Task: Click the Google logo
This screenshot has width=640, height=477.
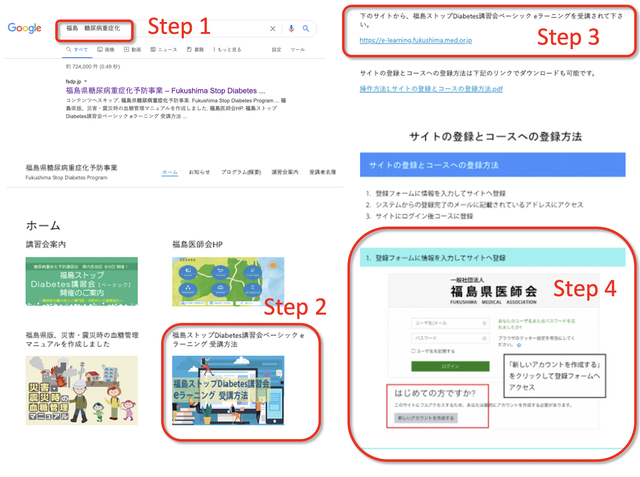Action: click(x=25, y=28)
